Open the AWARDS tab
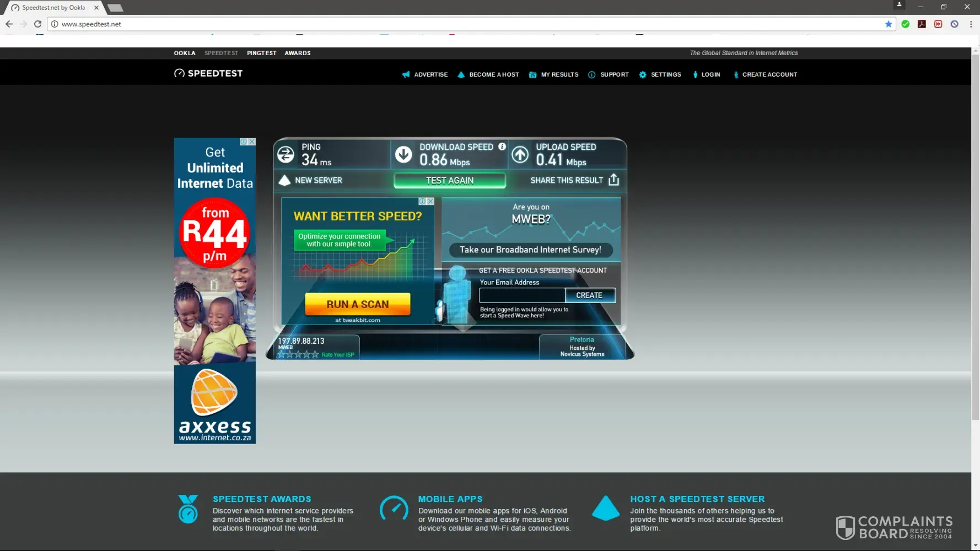The image size is (980, 551). [x=298, y=53]
